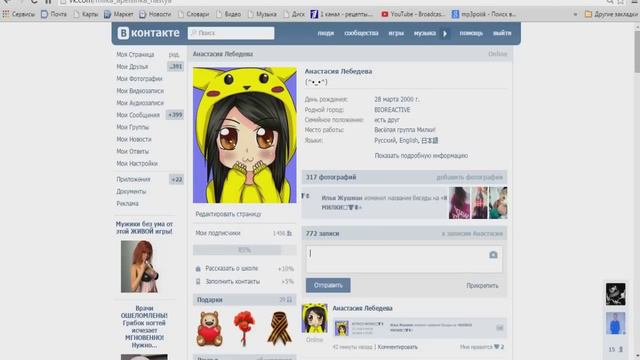Open the Весёлая группа Милки workplace link
This screenshot has height=360, width=640.
click(405, 130)
